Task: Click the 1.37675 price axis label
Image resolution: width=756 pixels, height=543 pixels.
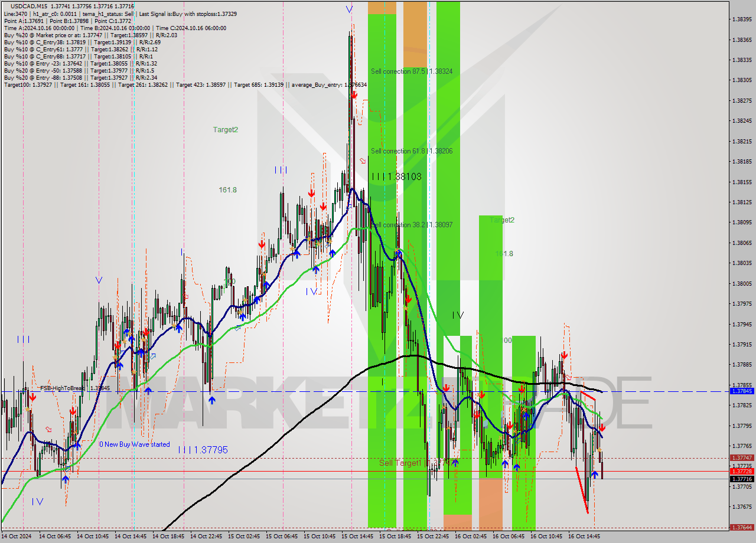Action: (742, 506)
